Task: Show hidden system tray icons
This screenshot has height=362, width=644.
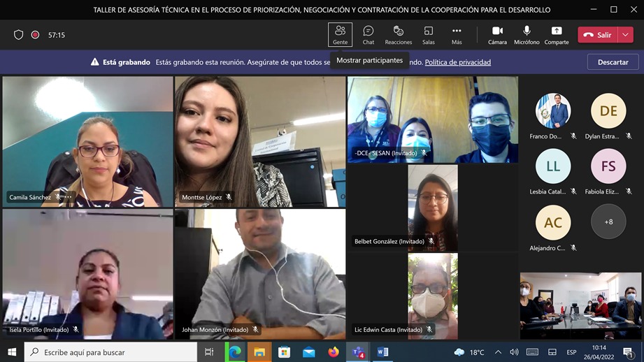Action: coord(498,352)
